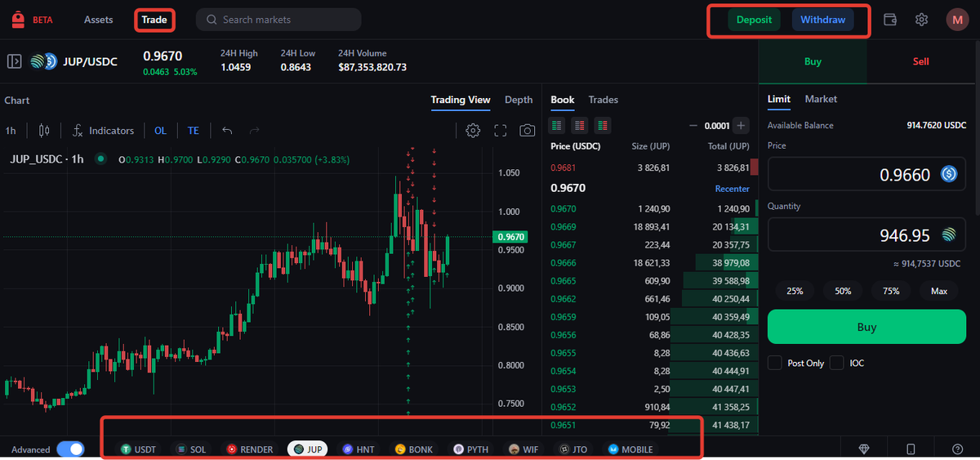Focus the Search markets field
The height and width of the screenshot is (460, 980).
click(x=278, y=20)
